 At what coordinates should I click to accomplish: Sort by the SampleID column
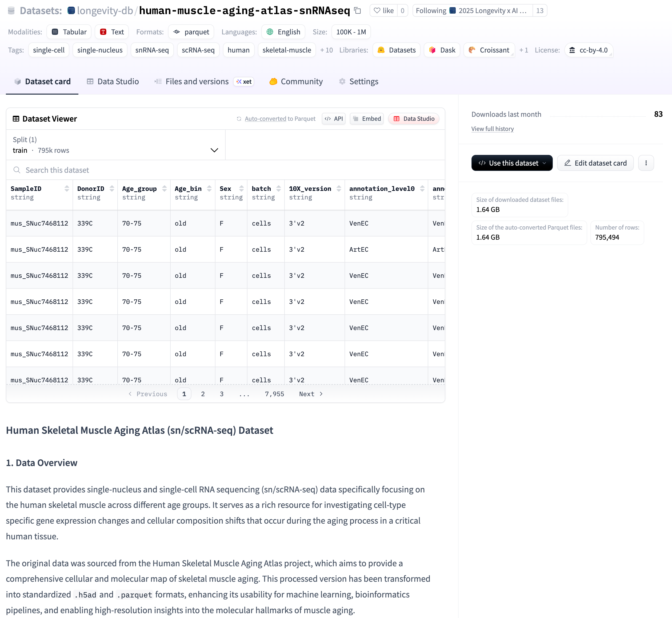[67, 188]
